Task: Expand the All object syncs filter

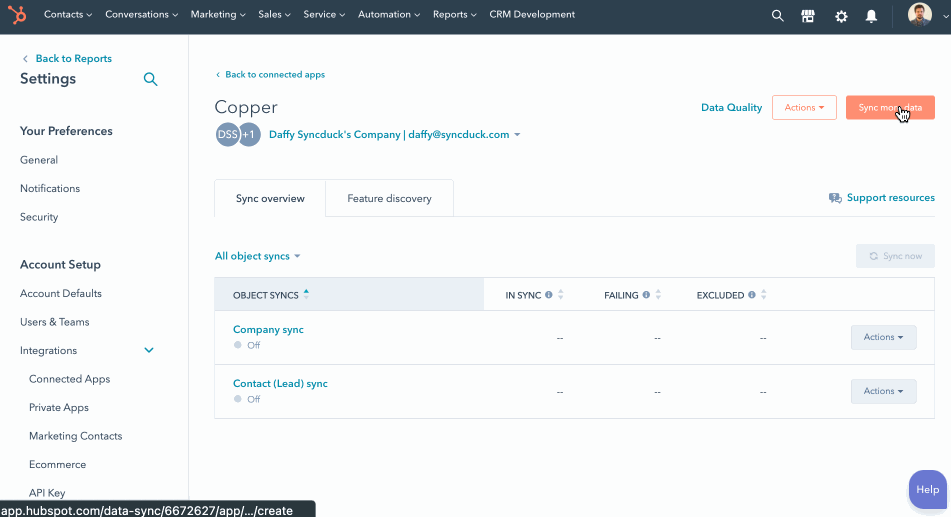Action: click(x=258, y=256)
